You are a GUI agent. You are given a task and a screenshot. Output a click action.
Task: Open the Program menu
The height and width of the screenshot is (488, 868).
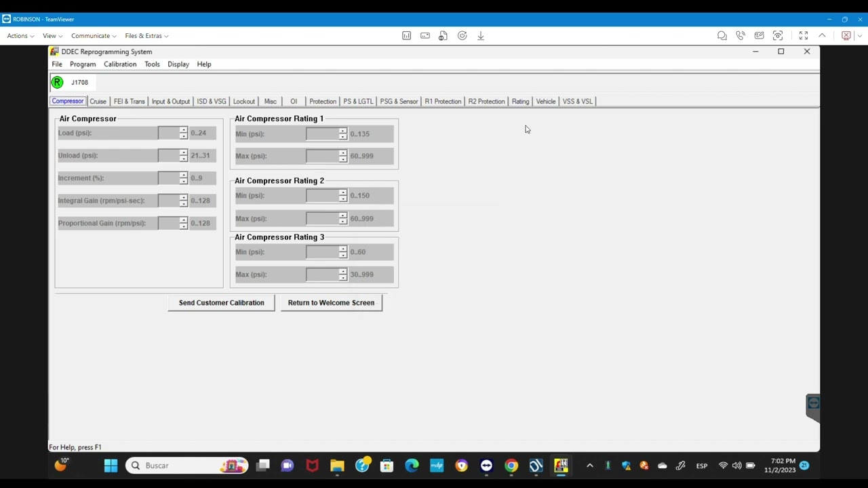pos(83,64)
